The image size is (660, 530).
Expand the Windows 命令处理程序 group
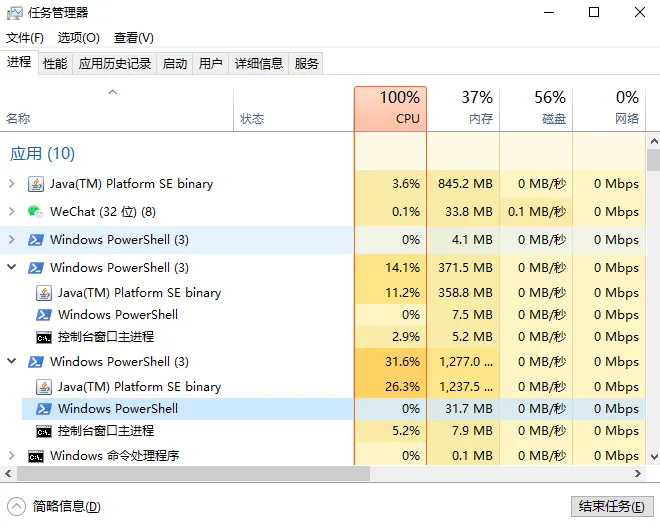(12, 456)
